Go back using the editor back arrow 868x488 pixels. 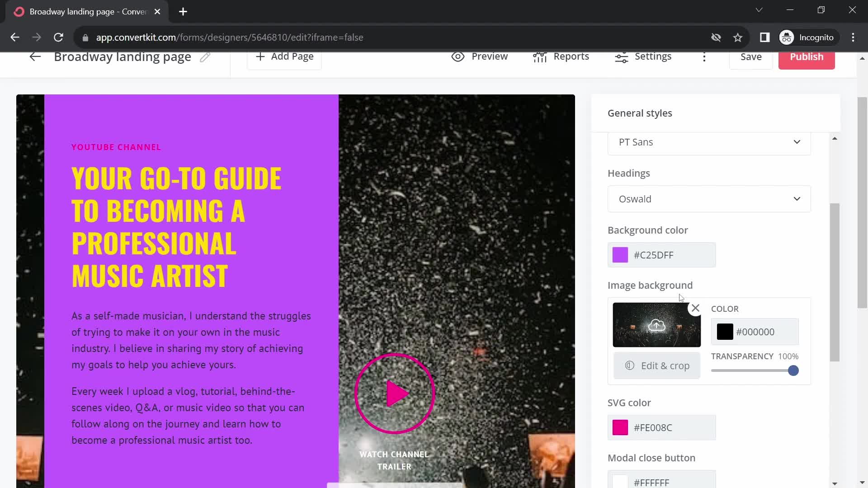(x=35, y=56)
